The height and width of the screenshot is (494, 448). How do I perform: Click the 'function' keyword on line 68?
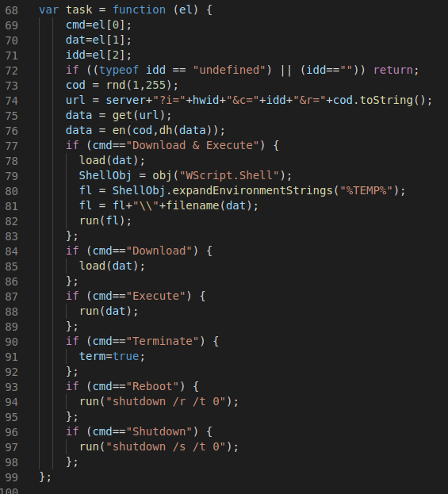pyautogui.click(x=139, y=10)
